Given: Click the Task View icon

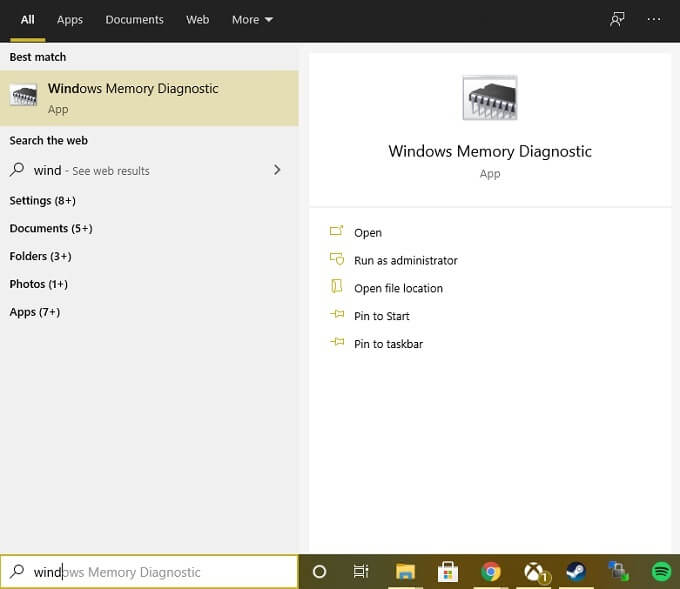Looking at the screenshot, I should click(361, 572).
